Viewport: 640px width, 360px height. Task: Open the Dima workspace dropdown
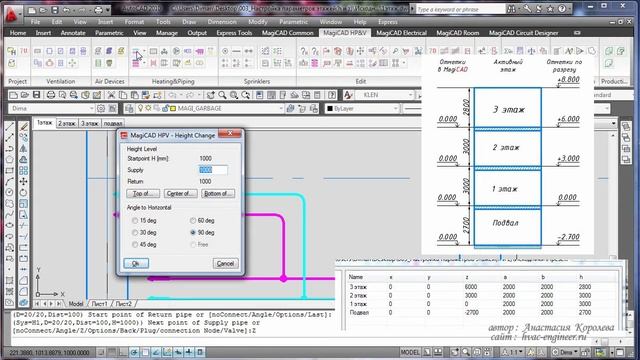(91, 109)
